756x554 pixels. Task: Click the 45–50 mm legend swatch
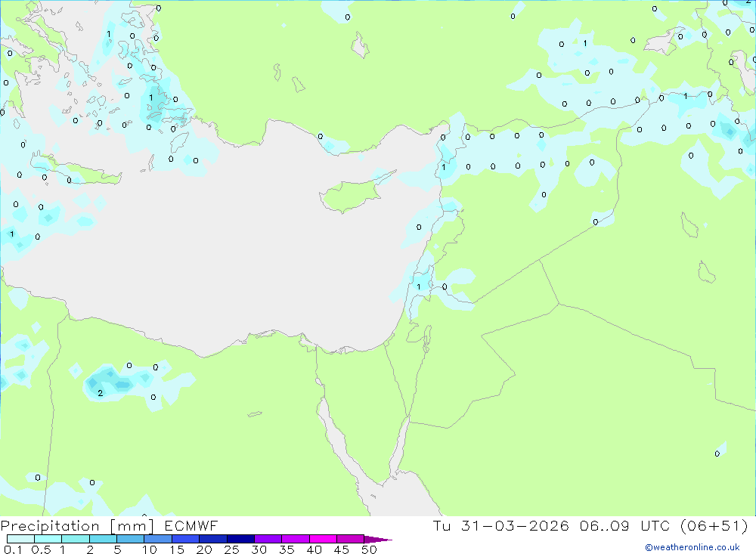(351, 539)
